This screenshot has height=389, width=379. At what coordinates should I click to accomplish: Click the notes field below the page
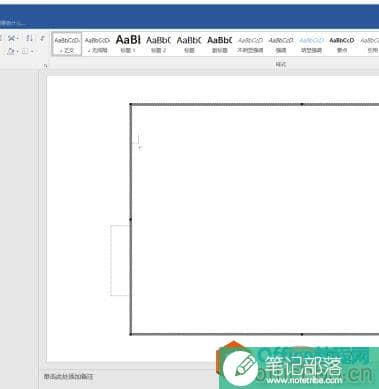(128, 377)
